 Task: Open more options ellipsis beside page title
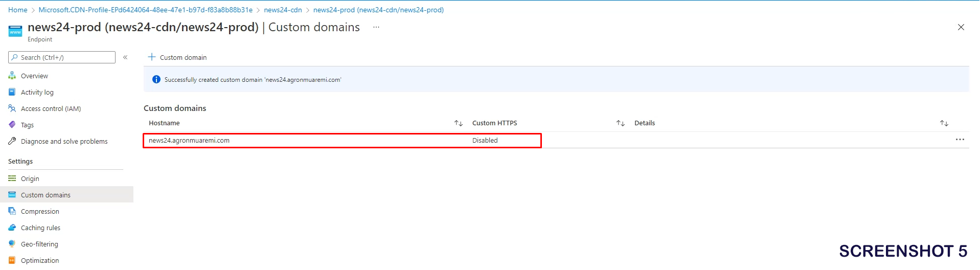(376, 27)
